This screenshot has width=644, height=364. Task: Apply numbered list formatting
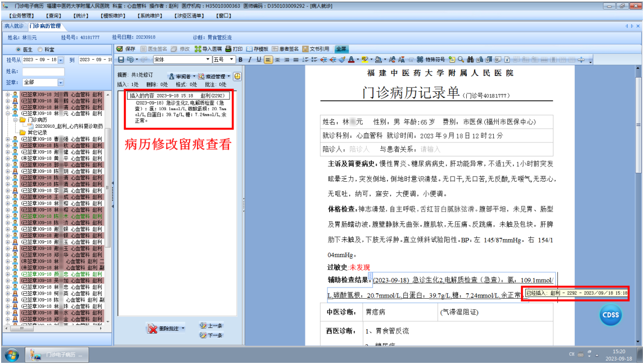(305, 60)
